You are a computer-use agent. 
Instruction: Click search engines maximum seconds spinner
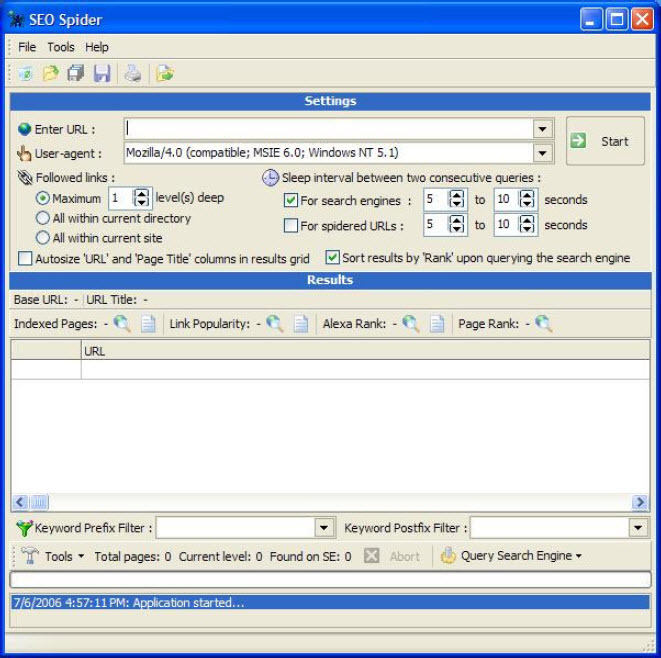[x=527, y=199]
